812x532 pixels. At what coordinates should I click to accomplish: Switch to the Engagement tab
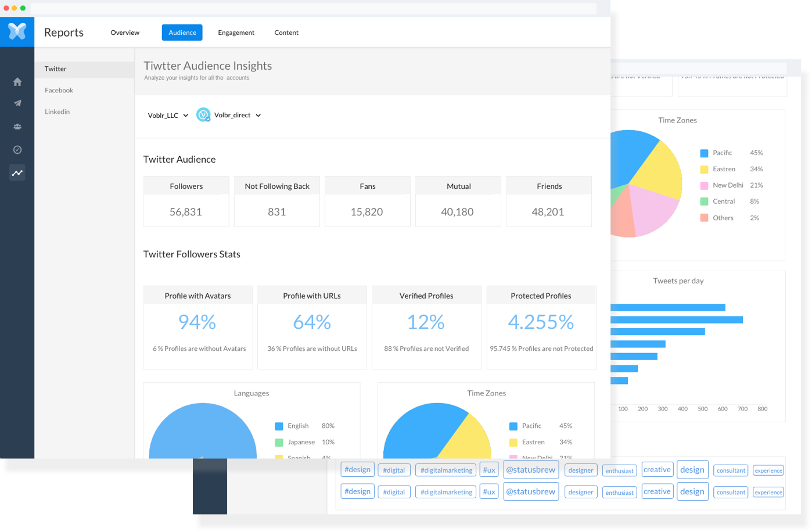click(236, 33)
